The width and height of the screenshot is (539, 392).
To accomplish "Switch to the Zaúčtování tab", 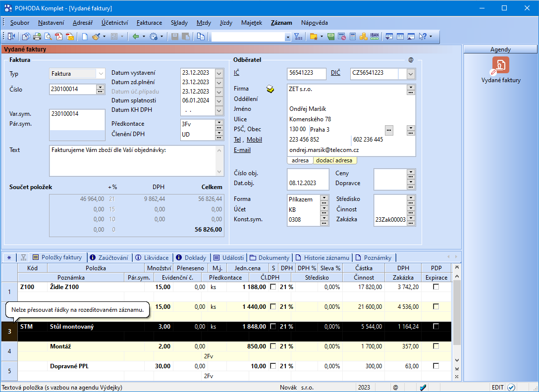I will [x=109, y=257].
